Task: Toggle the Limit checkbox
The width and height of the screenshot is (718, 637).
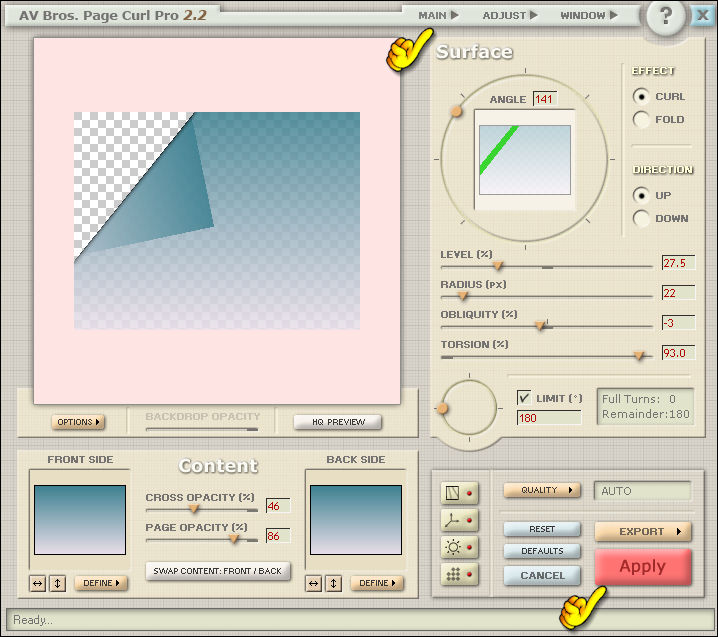Action: (x=524, y=397)
